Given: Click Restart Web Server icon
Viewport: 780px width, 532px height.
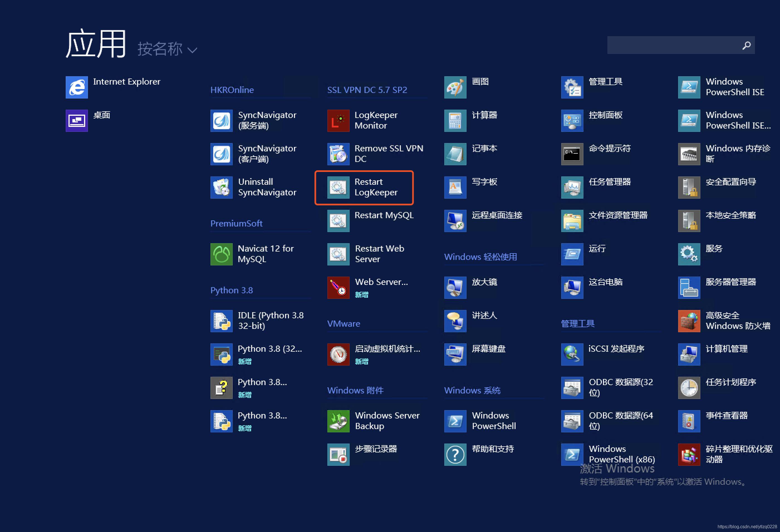Looking at the screenshot, I should 338,254.
